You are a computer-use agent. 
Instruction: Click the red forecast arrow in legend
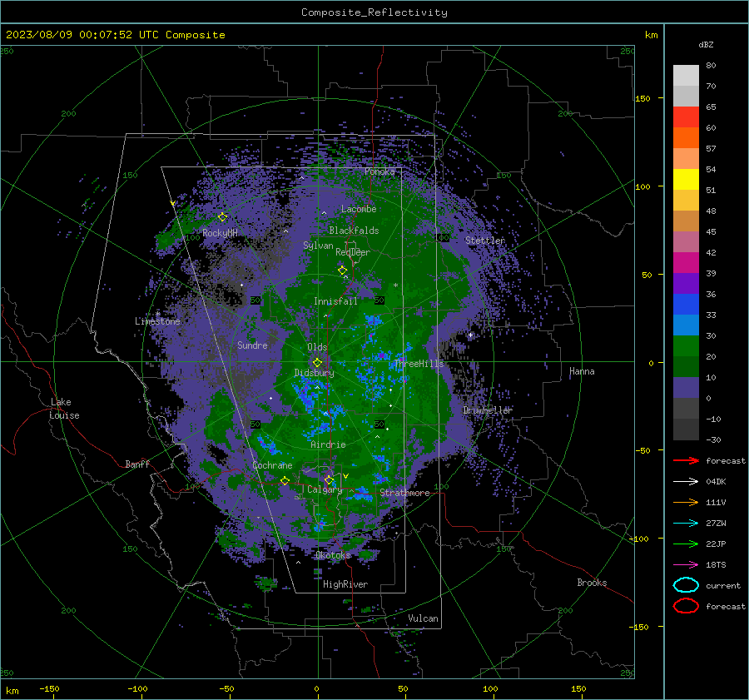click(686, 460)
